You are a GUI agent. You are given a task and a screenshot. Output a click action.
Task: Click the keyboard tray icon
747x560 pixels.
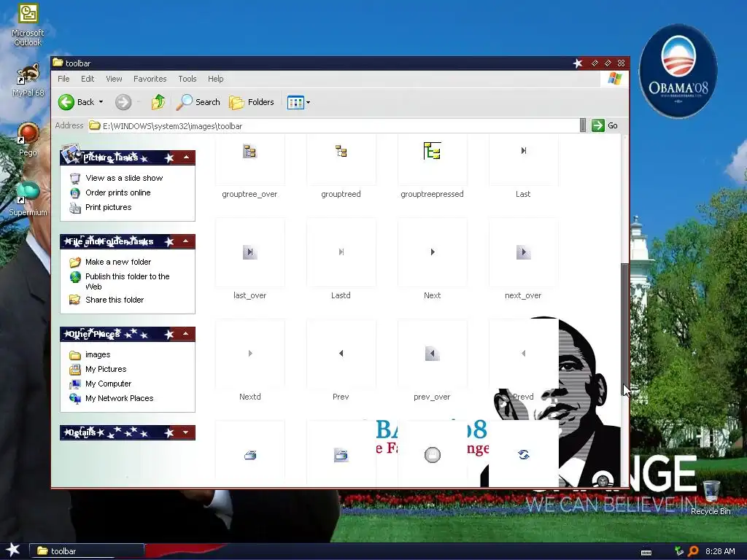[x=646, y=553]
